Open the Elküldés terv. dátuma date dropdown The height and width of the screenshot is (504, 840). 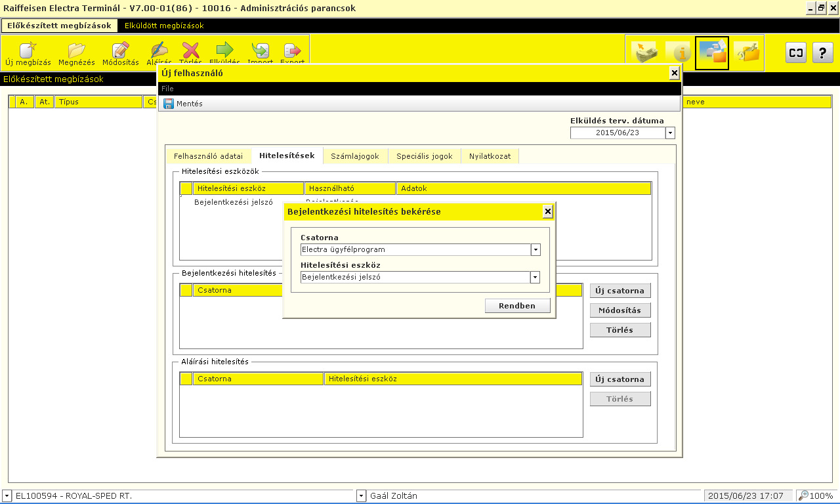click(x=670, y=133)
